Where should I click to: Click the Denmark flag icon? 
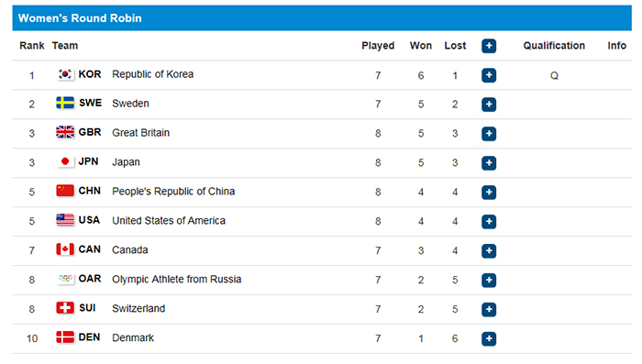(65, 337)
